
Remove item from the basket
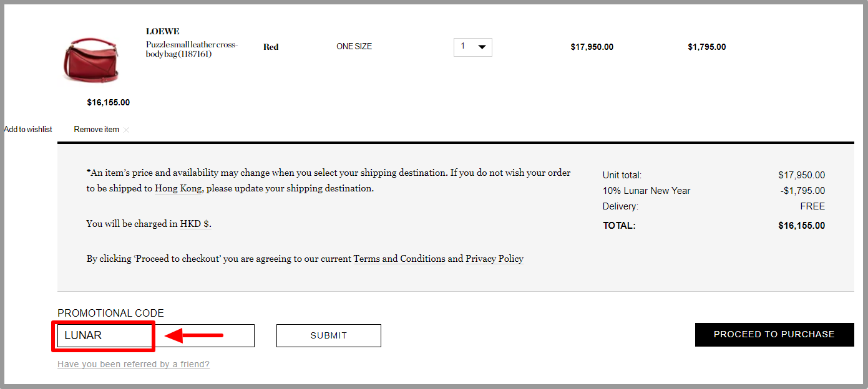pos(97,130)
